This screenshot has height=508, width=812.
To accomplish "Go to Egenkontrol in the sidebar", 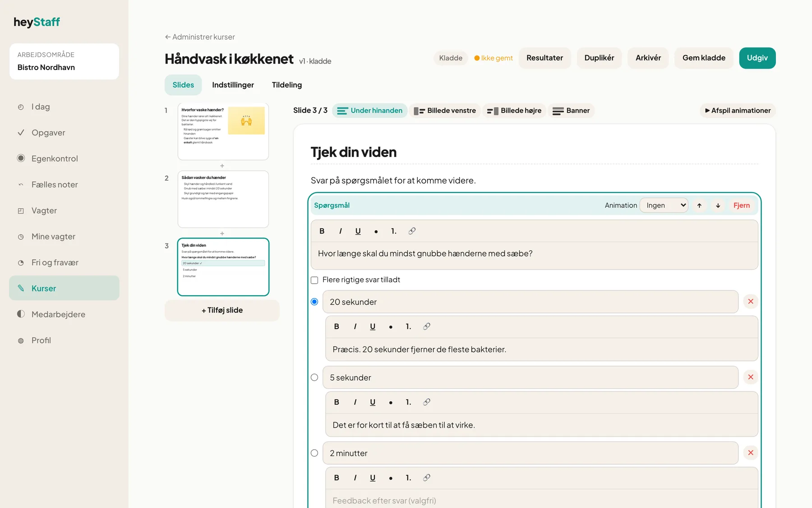I will (x=64, y=158).
